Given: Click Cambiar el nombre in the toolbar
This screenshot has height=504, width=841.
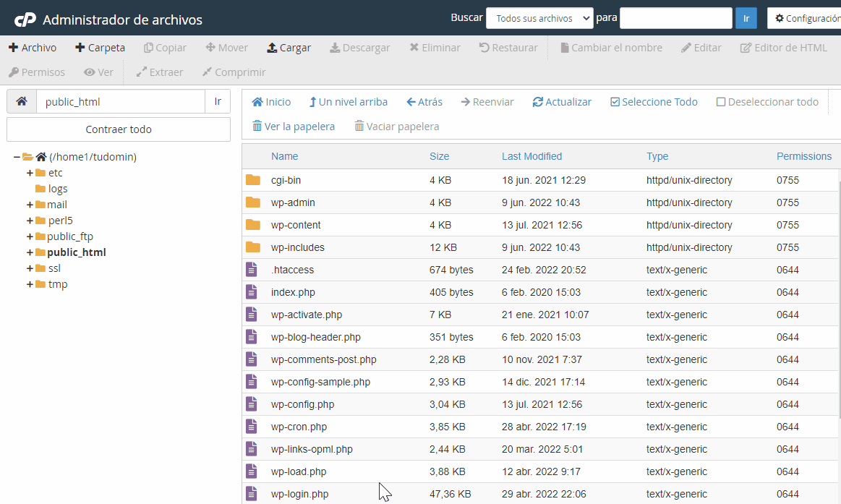Looking at the screenshot, I should coord(611,48).
